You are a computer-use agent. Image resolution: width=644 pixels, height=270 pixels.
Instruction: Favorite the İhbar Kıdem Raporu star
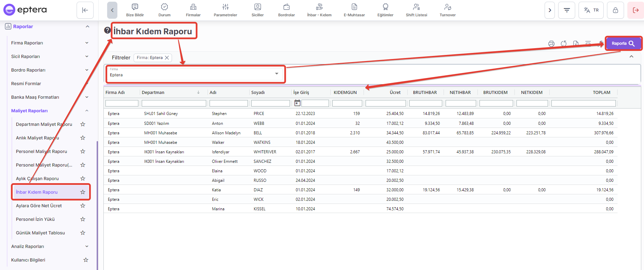coord(83,192)
